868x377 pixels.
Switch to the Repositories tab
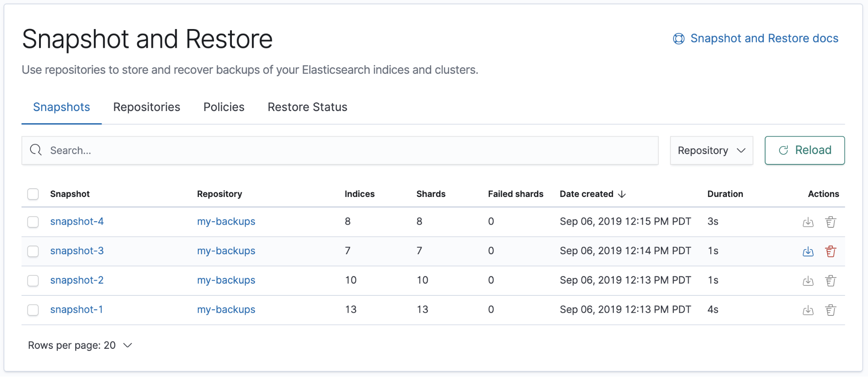[x=146, y=107]
